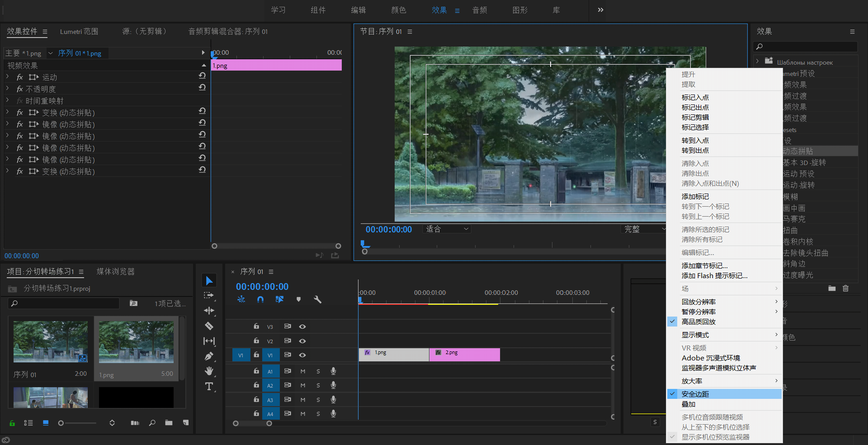Toggle the Snap magnet icon in timeline
The width and height of the screenshot is (868, 445).
coord(260,299)
